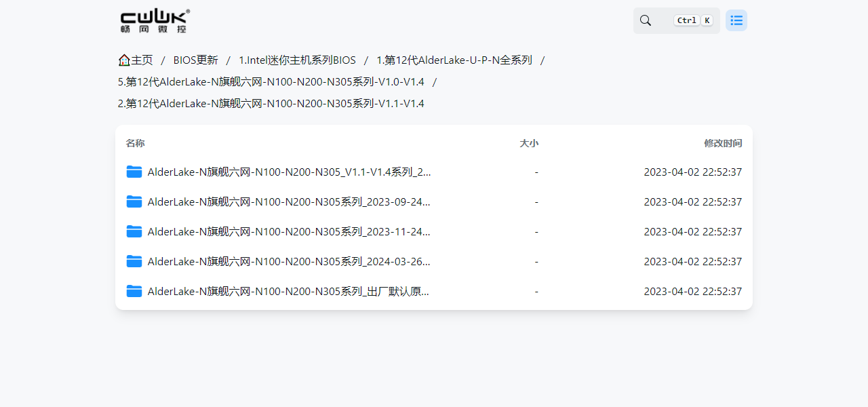Image resolution: width=868 pixels, height=407 pixels.
Task: Open 1.Intel迷你主机系列BIOS breadcrumb
Action: [297, 60]
